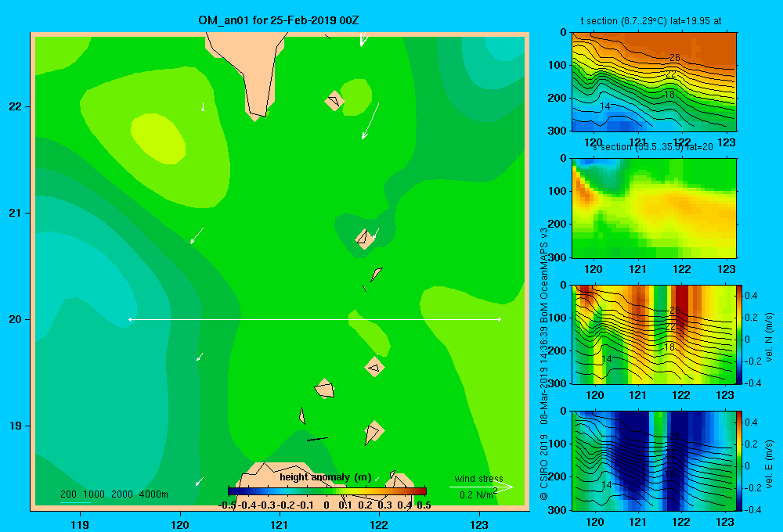Click "0.4" on vel. N colour scale
Image resolution: width=783 pixels, height=532 pixels.
[x=752, y=296]
